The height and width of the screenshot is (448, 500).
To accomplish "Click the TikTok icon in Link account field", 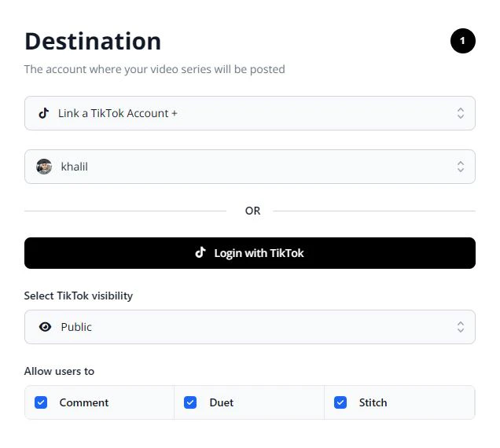I will (x=44, y=113).
